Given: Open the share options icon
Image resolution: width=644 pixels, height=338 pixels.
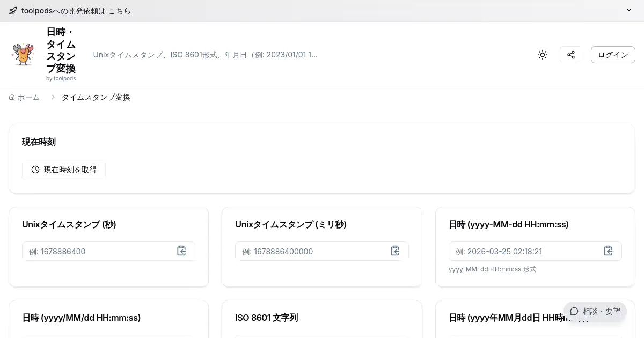Looking at the screenshot, I should click(571, 55).
